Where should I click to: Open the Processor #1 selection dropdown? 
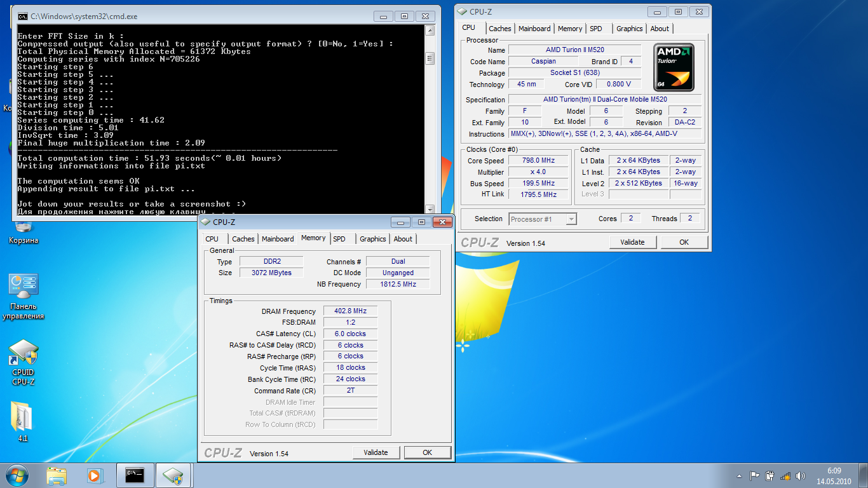[x=543, y=219]
